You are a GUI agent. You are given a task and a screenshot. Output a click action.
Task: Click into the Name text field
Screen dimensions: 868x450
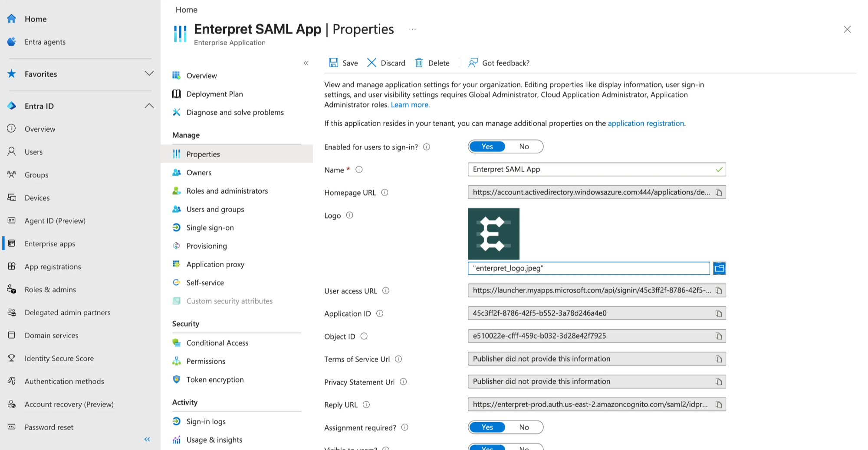[597, 170]
